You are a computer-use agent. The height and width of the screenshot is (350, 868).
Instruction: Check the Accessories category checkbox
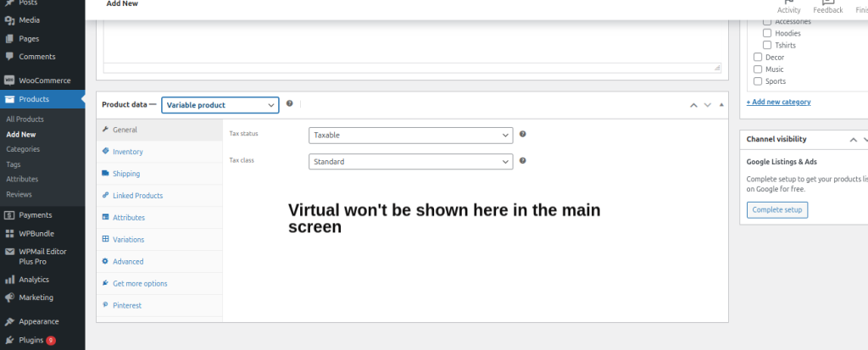pyautogui.click(x=767, y=21)
